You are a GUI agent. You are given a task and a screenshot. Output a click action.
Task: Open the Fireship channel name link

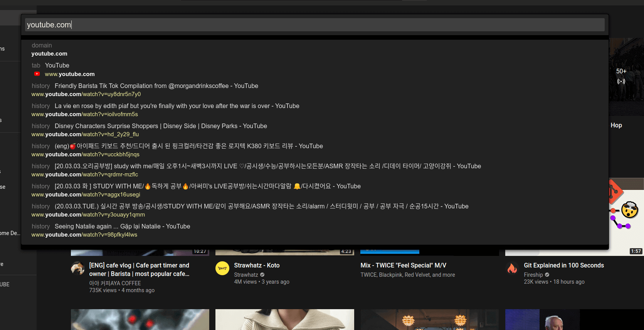pyautogui.click(x=533, y=275)
